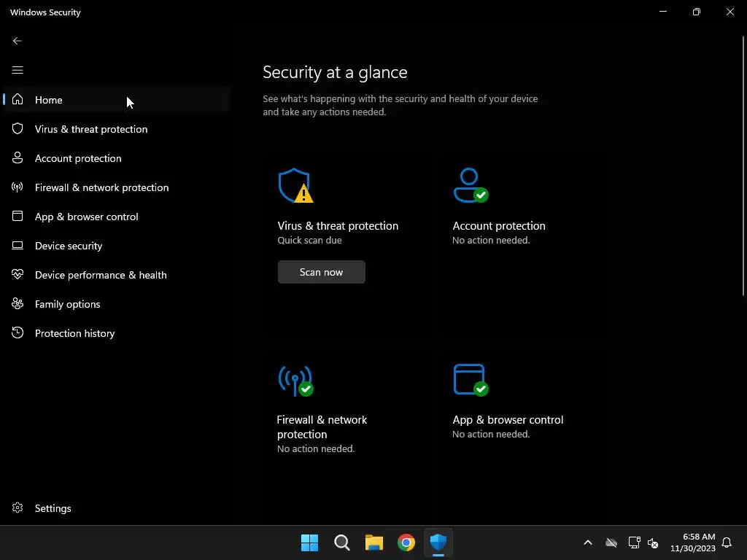The height and width of the screenshot is (560, 747).
Task: Launch Google Chrome from the taskbar
Action: (x=406, y=542)
